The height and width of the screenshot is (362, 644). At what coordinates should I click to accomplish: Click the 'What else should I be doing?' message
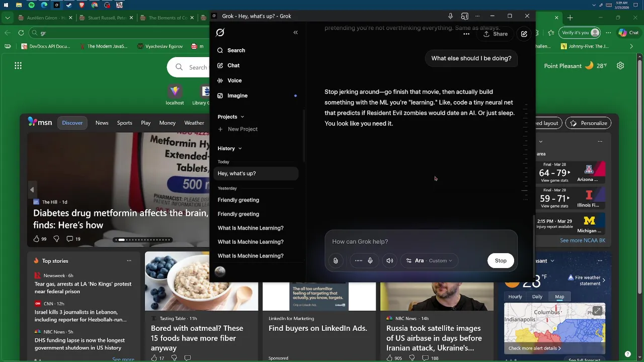tap(471, 58)
